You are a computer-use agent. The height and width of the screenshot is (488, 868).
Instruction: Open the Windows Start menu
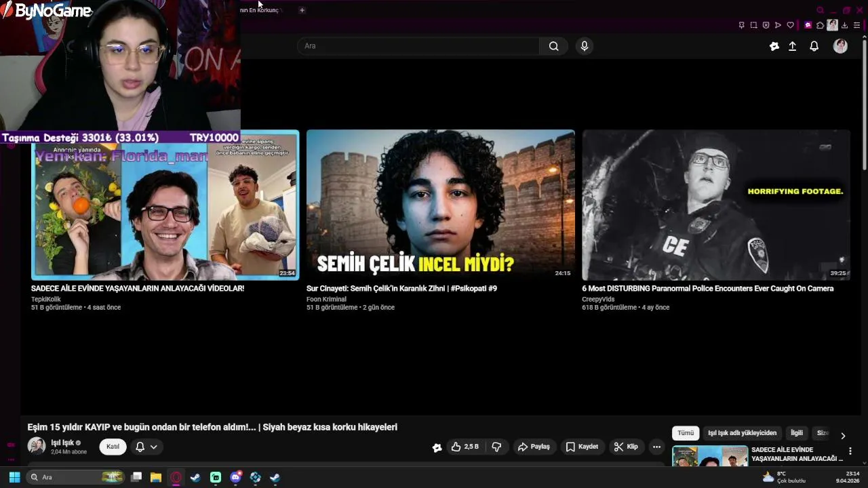14,477
